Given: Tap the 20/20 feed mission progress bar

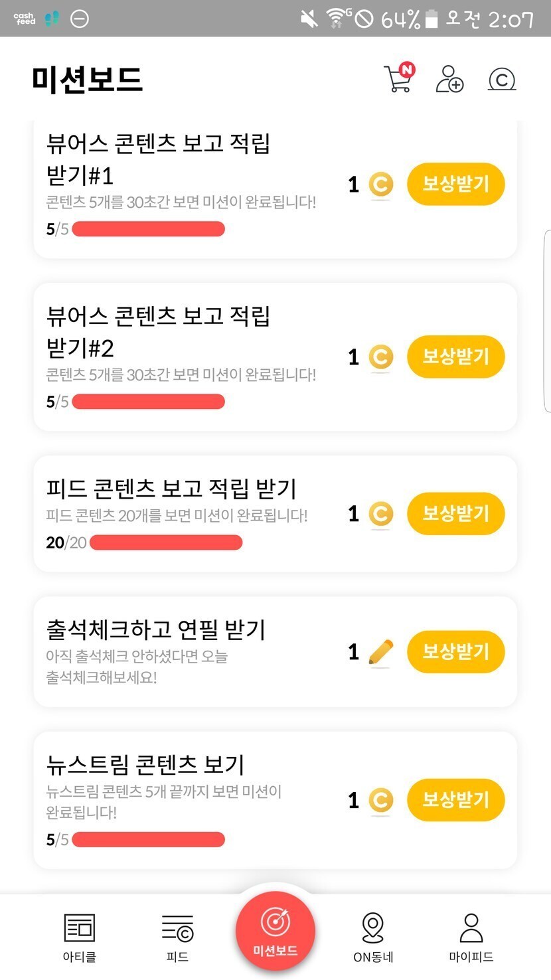Looking at the screenshot, I should click(166, 543).
